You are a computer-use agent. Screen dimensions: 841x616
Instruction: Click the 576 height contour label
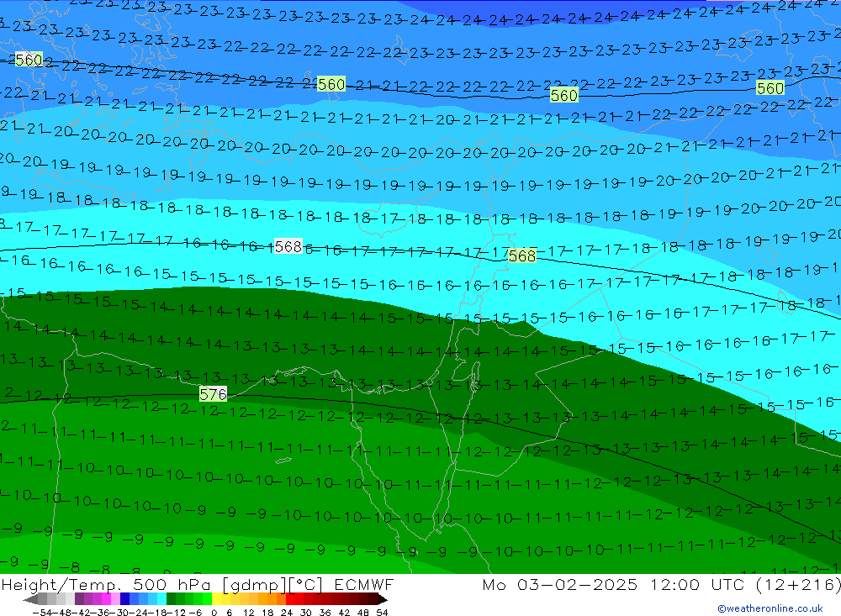[213, 394]
